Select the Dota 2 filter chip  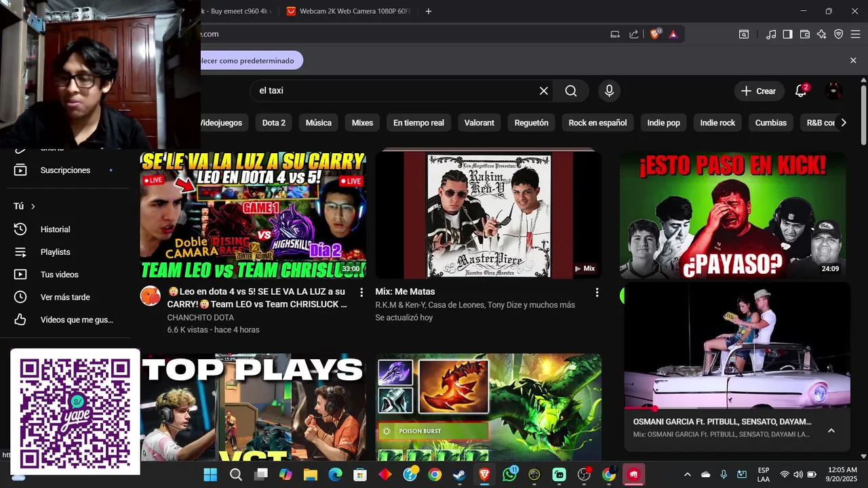[x=274, y=123]
